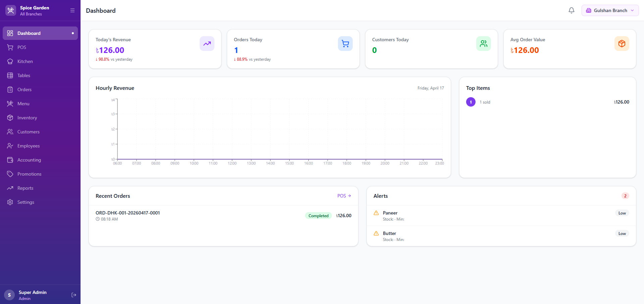Click the Super Admin avatar
The width and height of the screenshot is (644, 304).
[x=9, y=295]
